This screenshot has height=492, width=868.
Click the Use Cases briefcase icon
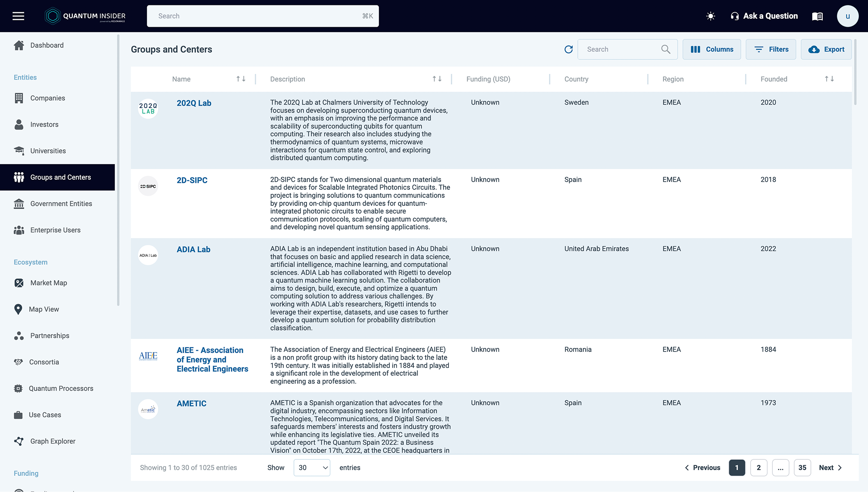click(18, 415)
